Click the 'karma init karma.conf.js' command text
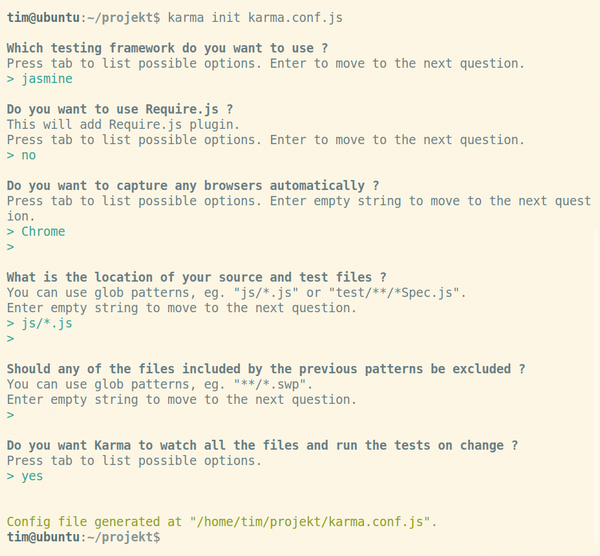The image size is (600, 556). click(x=255, y=18)
